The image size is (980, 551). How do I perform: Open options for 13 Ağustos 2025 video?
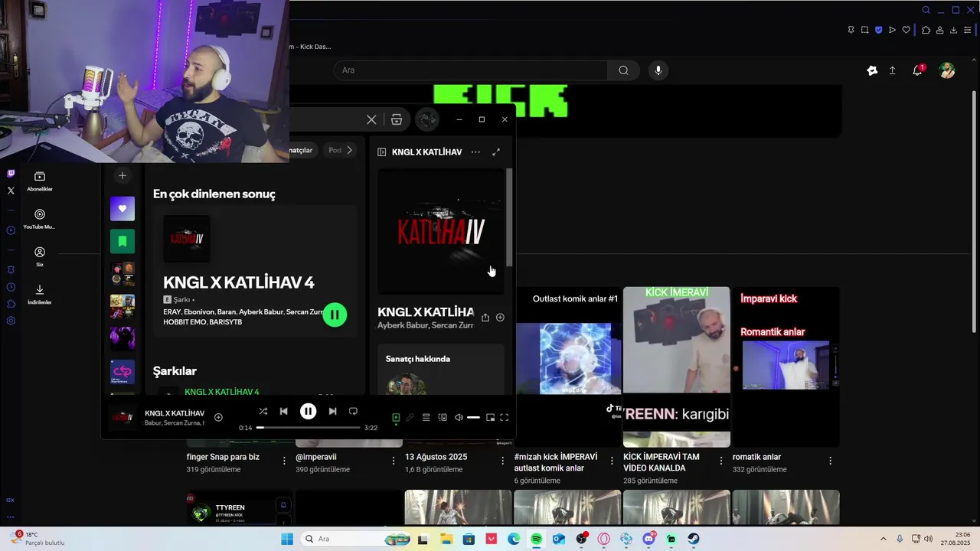[502, 461]
